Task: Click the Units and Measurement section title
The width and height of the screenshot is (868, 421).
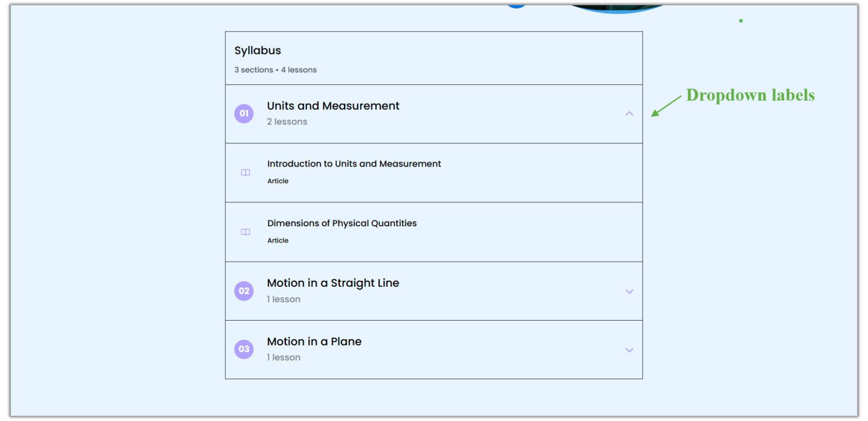Action: pos(333,106)
